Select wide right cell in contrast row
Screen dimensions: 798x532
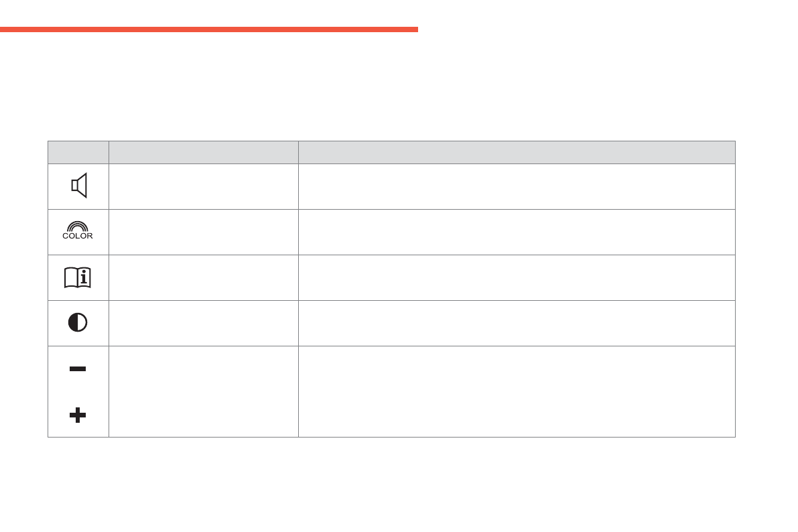516,323
